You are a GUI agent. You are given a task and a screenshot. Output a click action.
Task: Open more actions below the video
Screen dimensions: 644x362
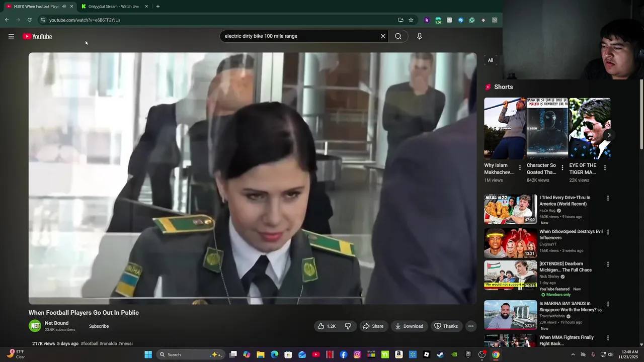click(x=471, y=326)
